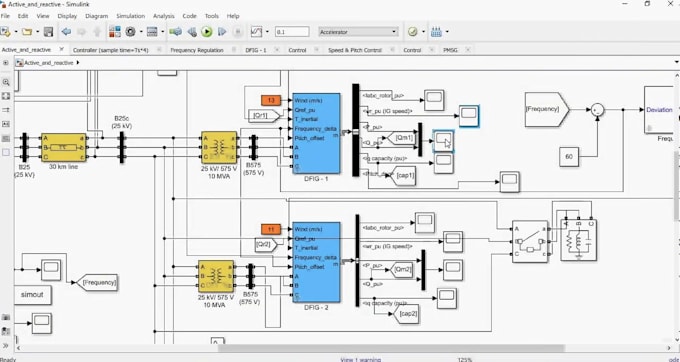Switch to the Speed & Pitch Control tab
680x362 pixels.
click(355, 50)
